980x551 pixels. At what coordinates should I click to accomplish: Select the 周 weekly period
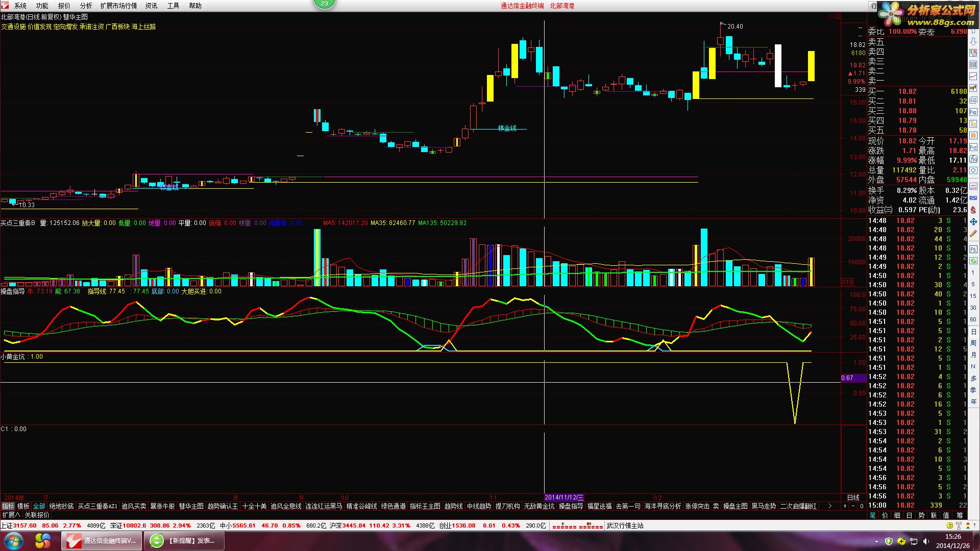[x=973, y=343]
